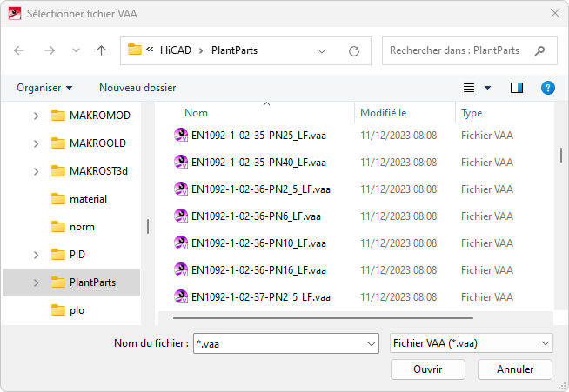Open the recent locations chevron
The width and height of the screenshot is (569, 392).
coord(76,50)
